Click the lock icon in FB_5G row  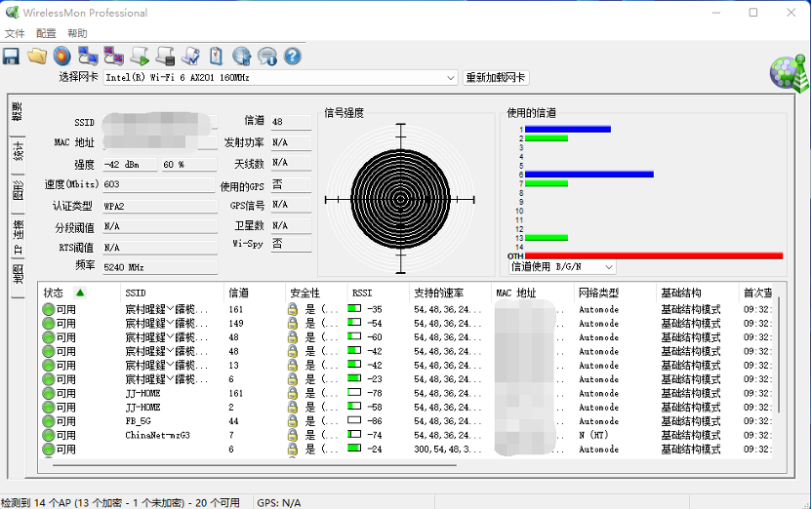coord(293,421)
